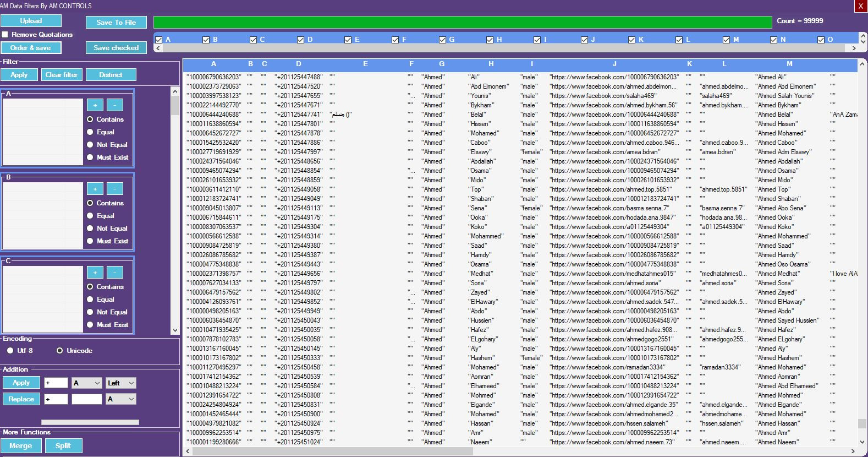This screenshot has height=457, width=868.
Task: Click the "Count = 99999" label
Action: (800, 21)
